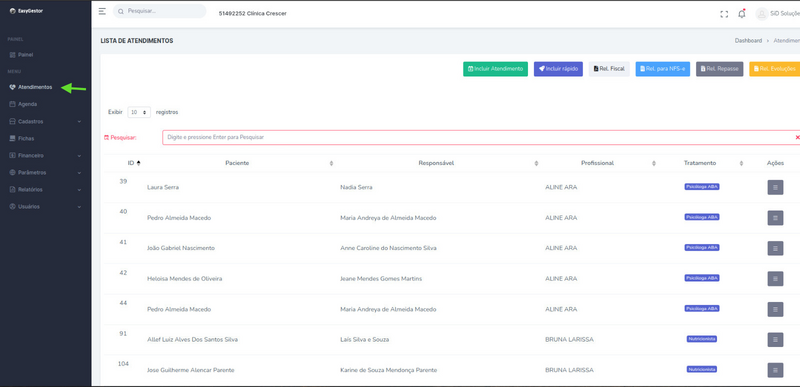Expand Financeiro submenu
The width and height of the screenshot is (800, 387).
coord(45,156)
